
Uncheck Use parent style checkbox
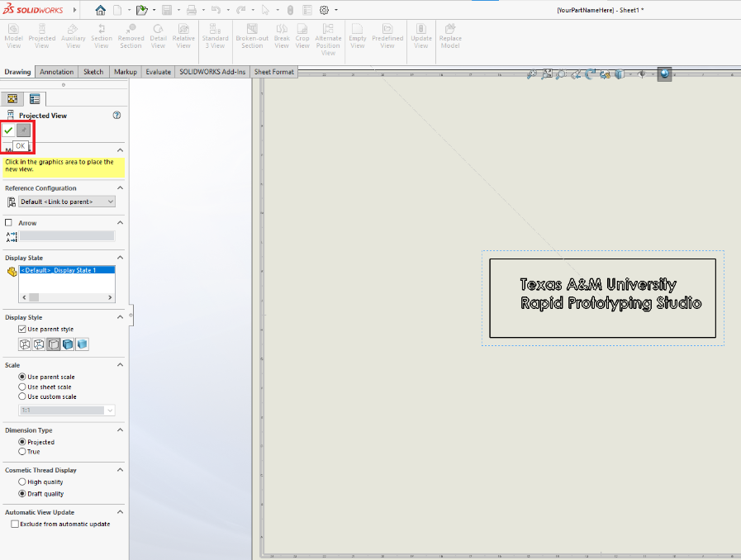pyautogui.click(x=22, y=329)
